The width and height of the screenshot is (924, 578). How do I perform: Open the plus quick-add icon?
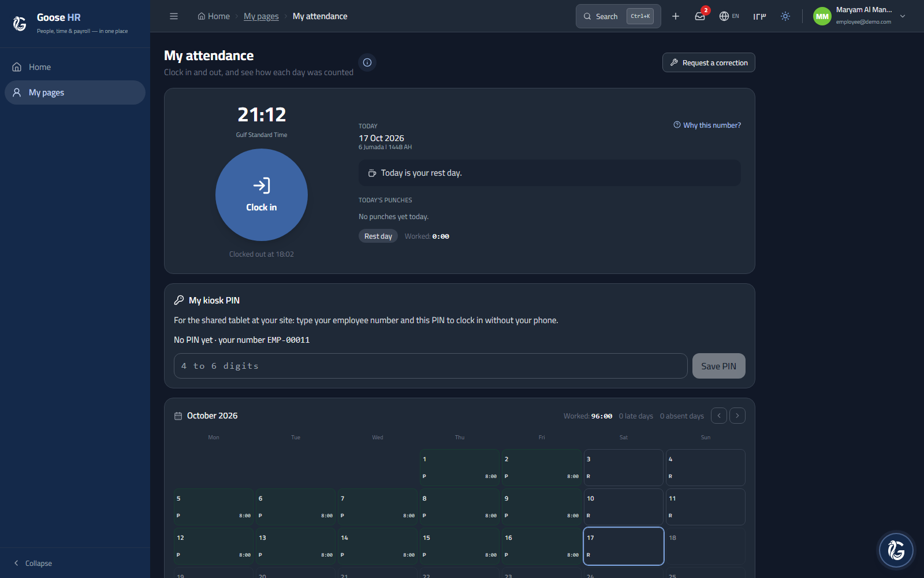[676, 16]
